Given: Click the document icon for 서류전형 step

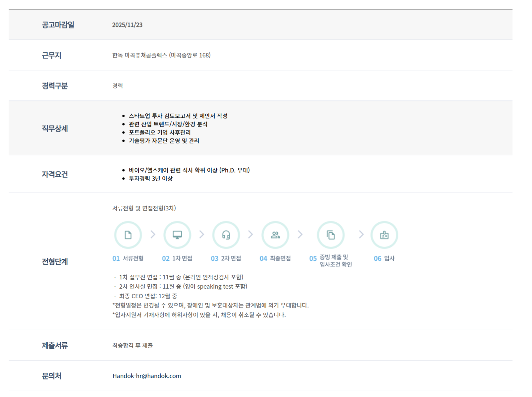Looking at the screenshot, I should tap(128, 235).
